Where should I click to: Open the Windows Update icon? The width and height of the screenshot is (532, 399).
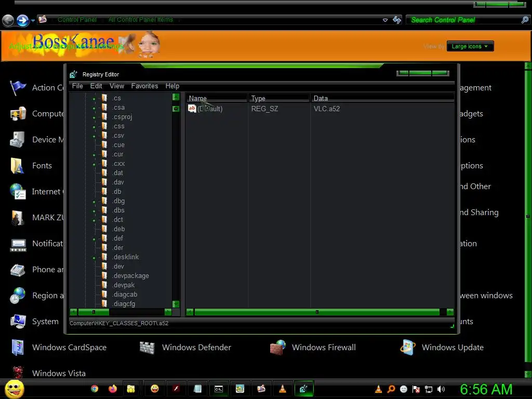point(407,348)
